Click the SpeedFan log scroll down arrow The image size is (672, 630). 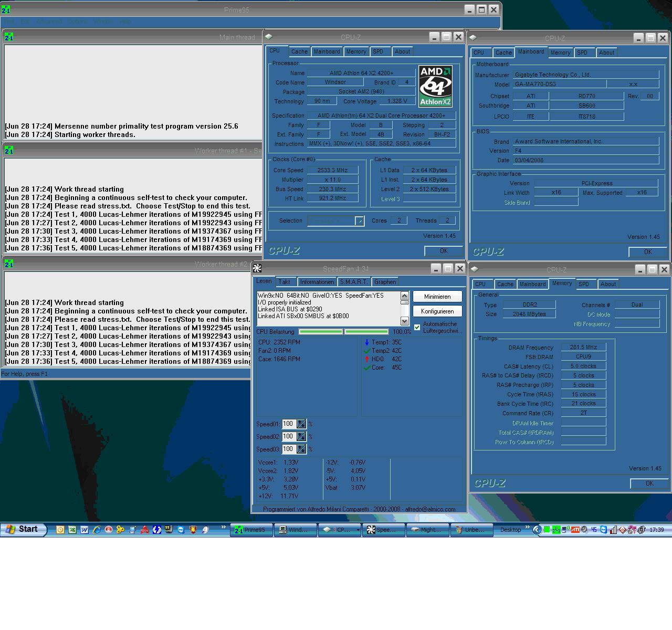pyautogui.click(x=404, y=321)
